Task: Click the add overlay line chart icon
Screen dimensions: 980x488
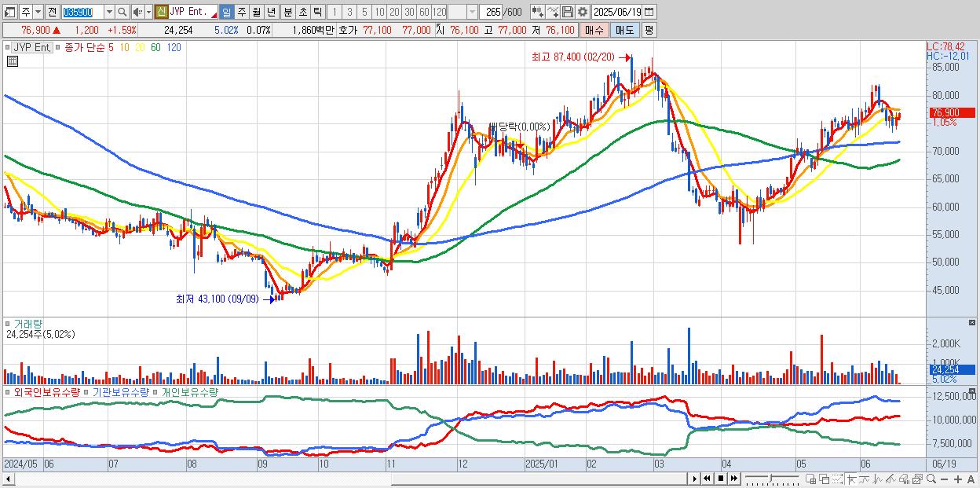Action: click(x=553, y=12)
